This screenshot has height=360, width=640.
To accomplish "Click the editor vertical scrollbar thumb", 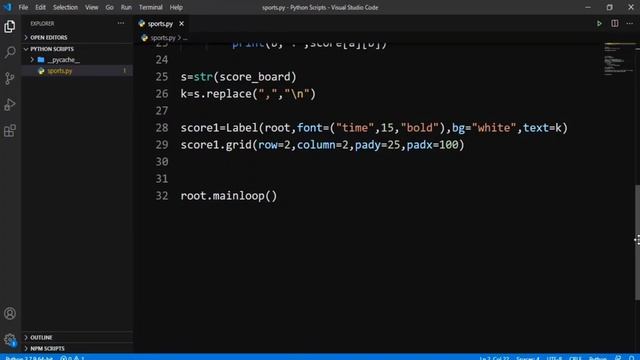I will click(637, 242).
